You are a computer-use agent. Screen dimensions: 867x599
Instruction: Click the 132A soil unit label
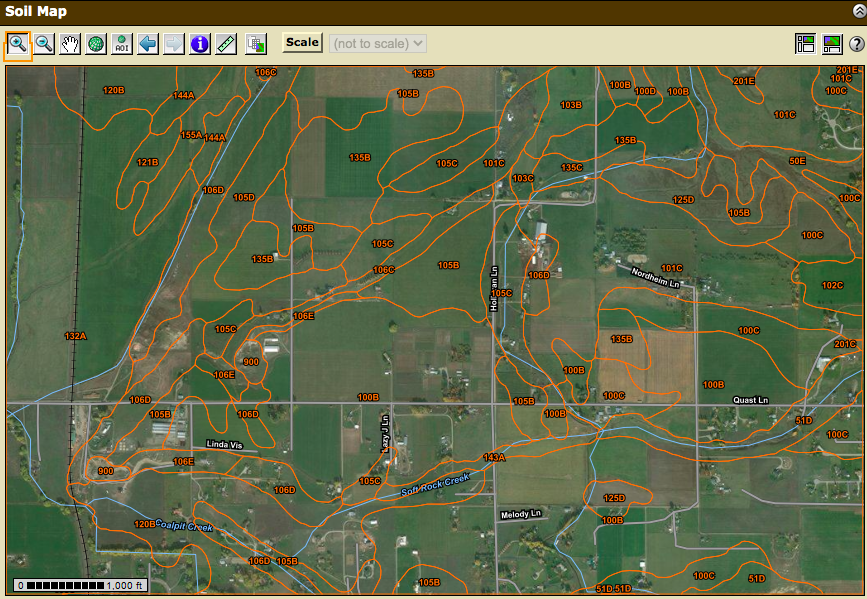pos(75,336)
